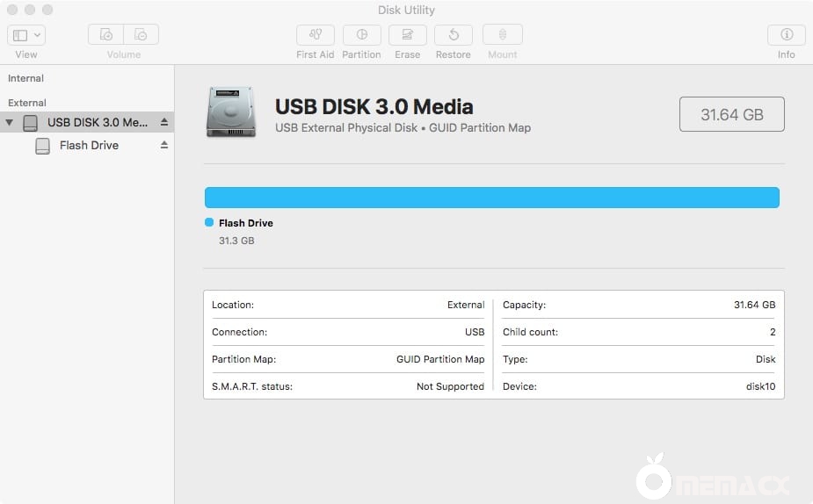Select USB DISK 3.0 Media in sidebar

click(x=98, y=123)
